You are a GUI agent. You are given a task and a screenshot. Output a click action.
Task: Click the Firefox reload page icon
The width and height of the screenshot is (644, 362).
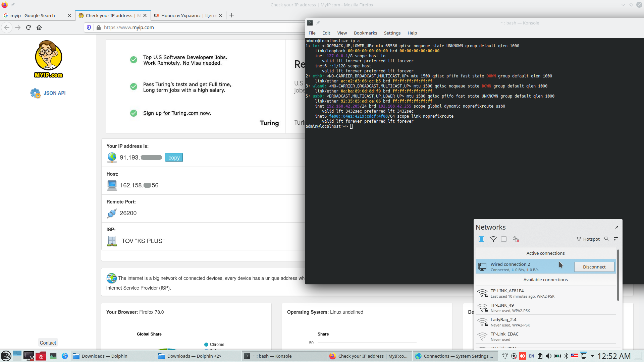click(x=29, y=27)
